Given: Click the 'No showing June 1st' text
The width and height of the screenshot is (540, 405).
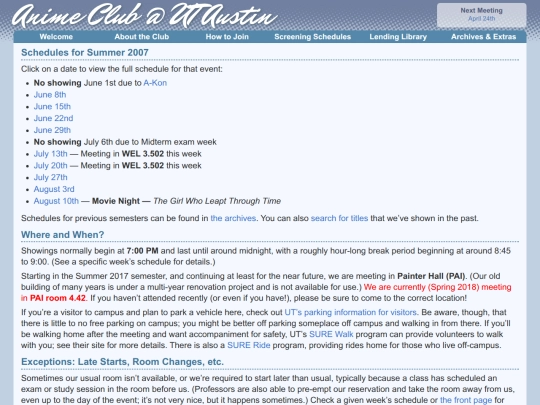Looking at the screenshot, I should click(75, 83).
